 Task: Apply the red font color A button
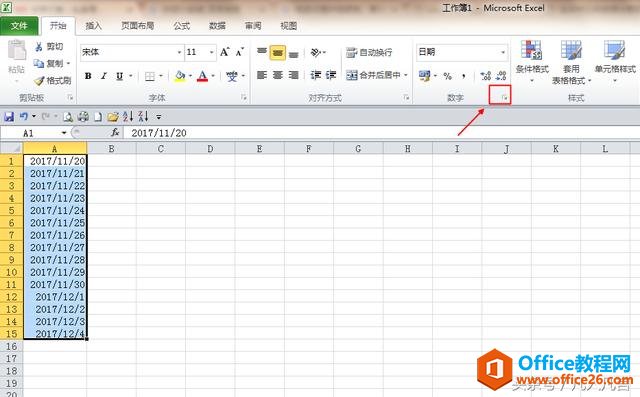click(202, 76)
